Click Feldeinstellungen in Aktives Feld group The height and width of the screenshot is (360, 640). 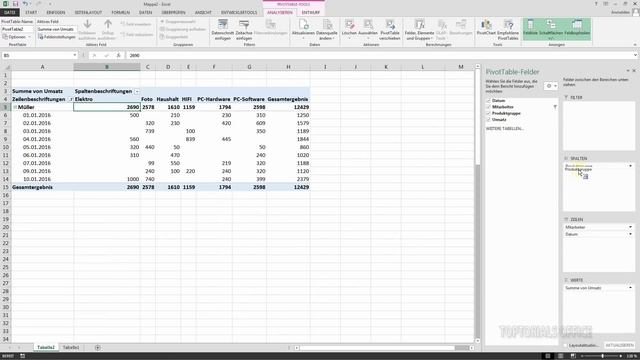point(57,37)
